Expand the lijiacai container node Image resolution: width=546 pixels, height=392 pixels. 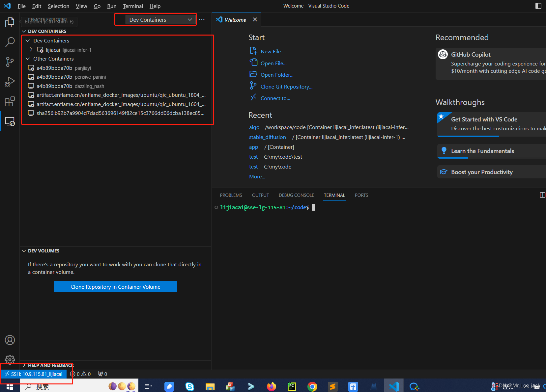click(x=31, y=50)
